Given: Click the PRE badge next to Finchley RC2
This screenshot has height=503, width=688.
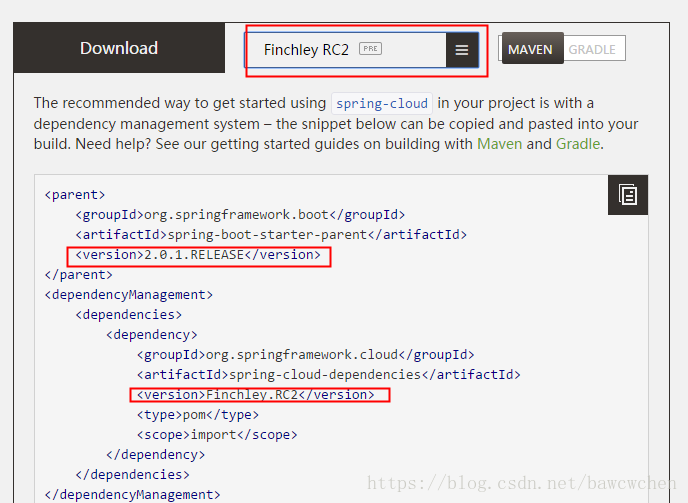Looking at the screenshot, I should (370, 48).
